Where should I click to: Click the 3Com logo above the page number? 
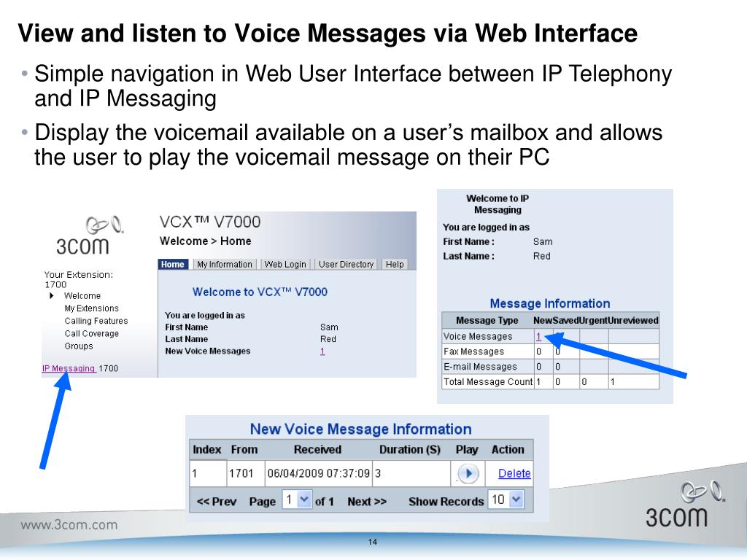pyautogui.click(x=685, y=504)
